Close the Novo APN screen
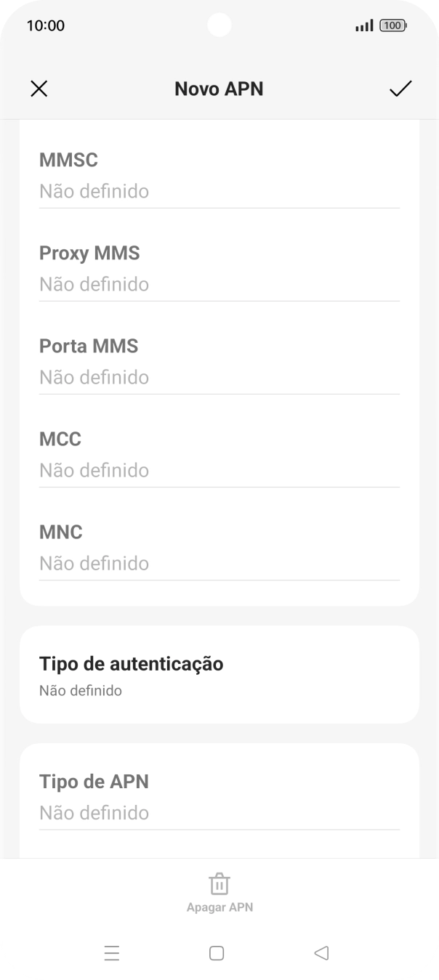 (x=39, y=89)
